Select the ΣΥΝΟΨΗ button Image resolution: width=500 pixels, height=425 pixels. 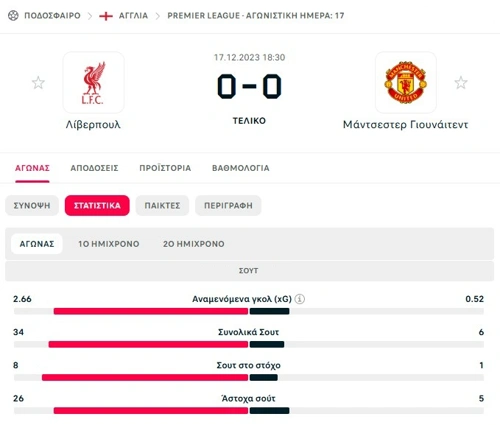32,205
